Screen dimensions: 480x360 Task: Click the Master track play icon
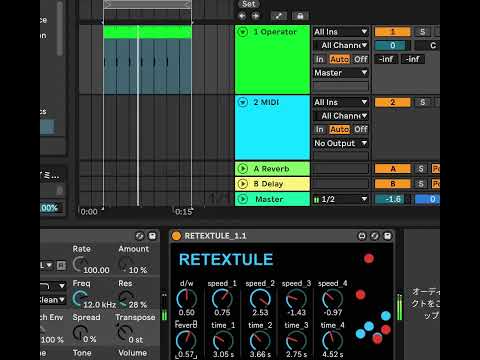pyautogui.click(x=243, y=199)
